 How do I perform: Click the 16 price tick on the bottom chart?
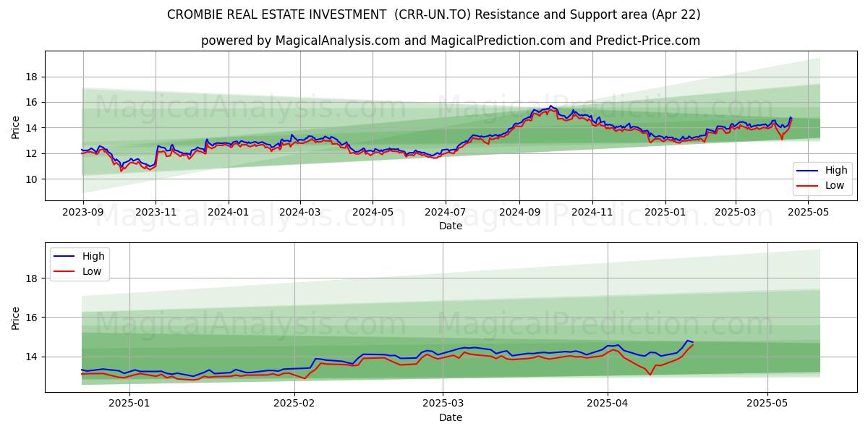[33, 318]
